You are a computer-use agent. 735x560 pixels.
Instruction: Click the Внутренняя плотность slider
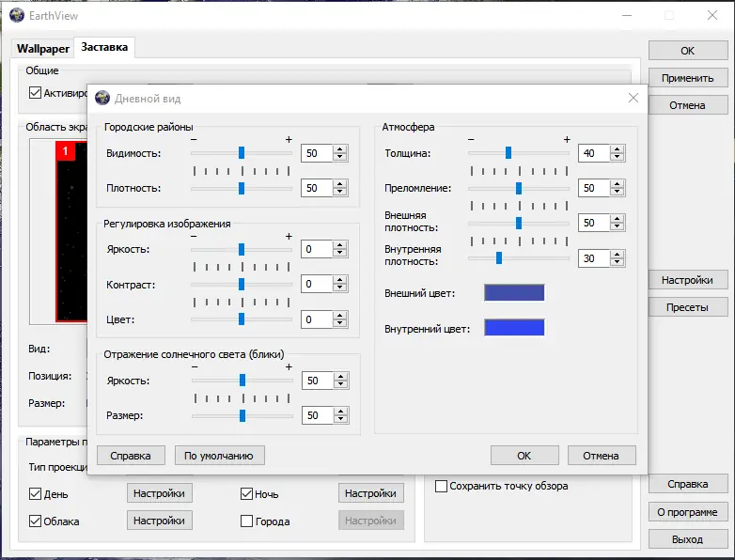pyautogui.click(x=519, y=258)
